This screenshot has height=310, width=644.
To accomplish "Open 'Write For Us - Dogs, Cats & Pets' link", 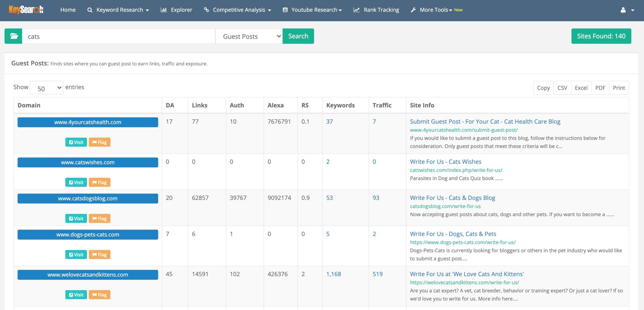I will 453,234.
